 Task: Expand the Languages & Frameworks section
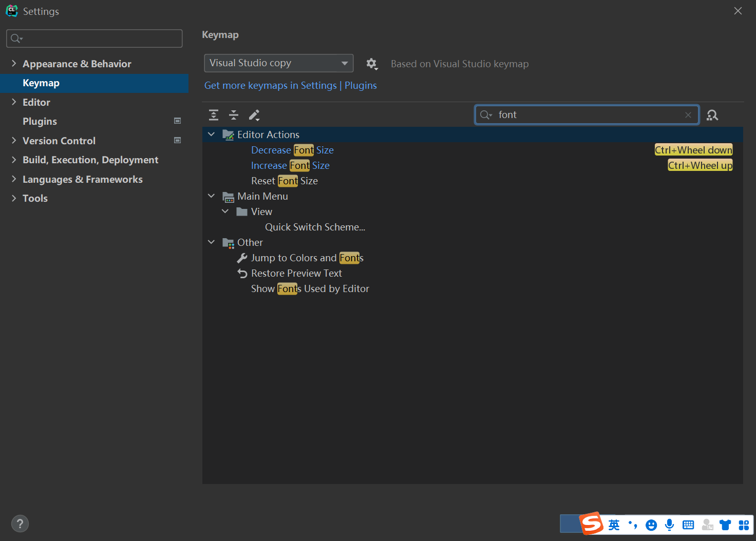pyautogui.click(x=14, y=179)
